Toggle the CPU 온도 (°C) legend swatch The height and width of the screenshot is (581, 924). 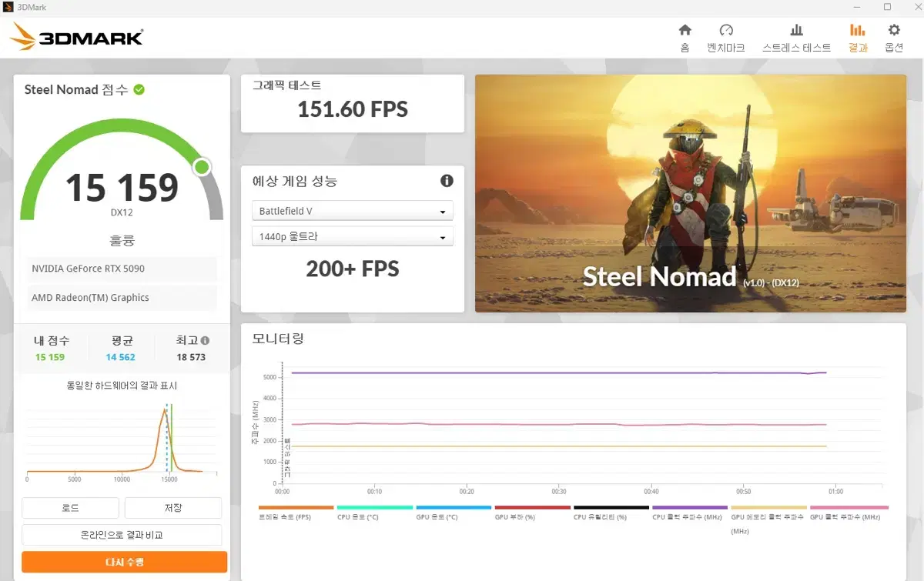pyautogui.click(x=374, y=508)
